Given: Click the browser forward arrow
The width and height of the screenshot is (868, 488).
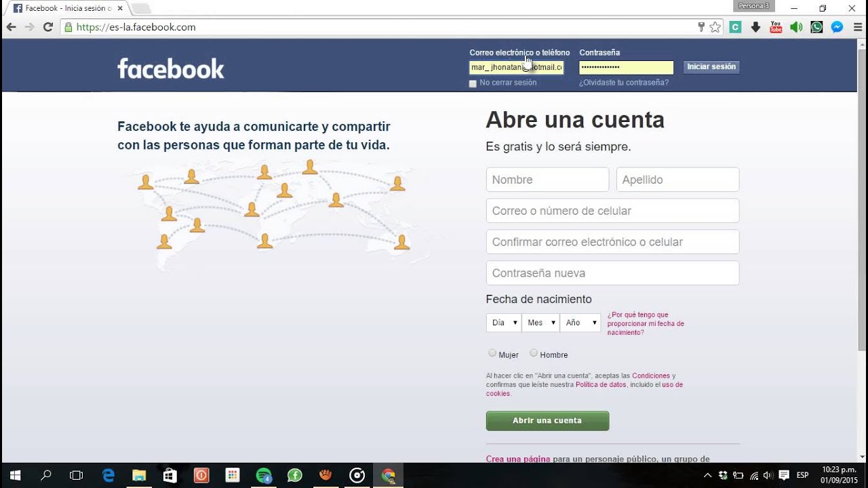Looking at the screenshot, I should (x=29, y=27).
